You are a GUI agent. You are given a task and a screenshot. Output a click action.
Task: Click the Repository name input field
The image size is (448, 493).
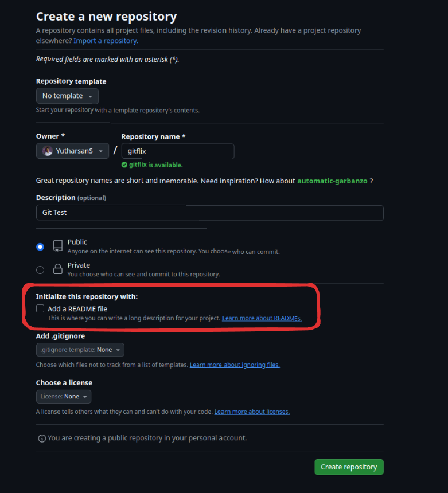(x=178, y=151)
